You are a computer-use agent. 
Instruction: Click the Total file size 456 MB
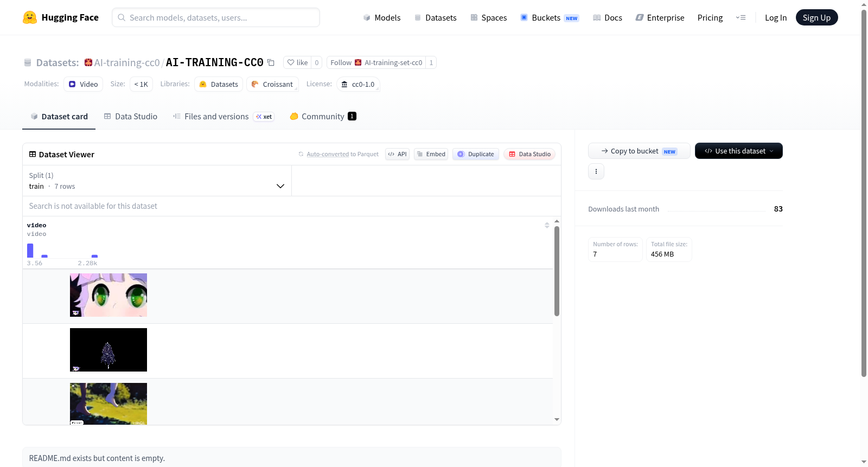pyautogui.click(x=669, y=250)
